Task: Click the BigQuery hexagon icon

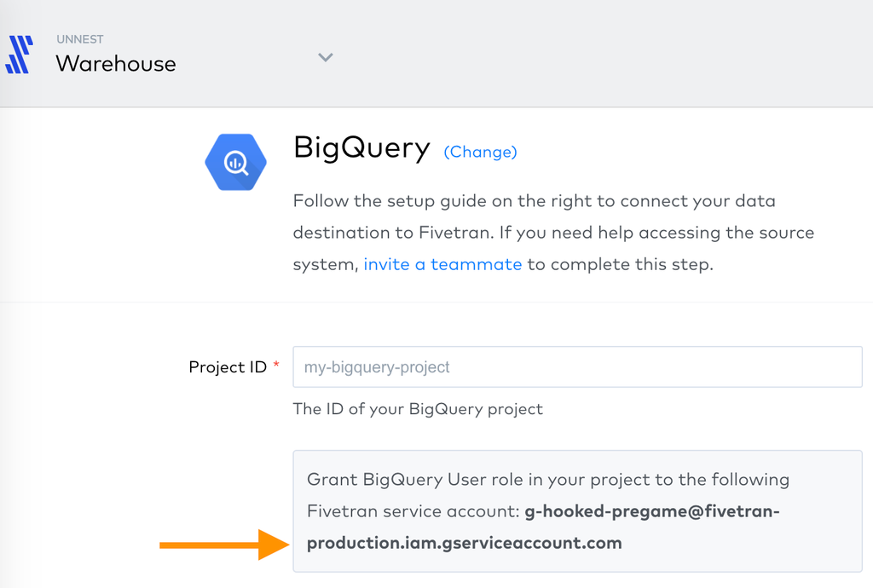Action: coord(235,162)
